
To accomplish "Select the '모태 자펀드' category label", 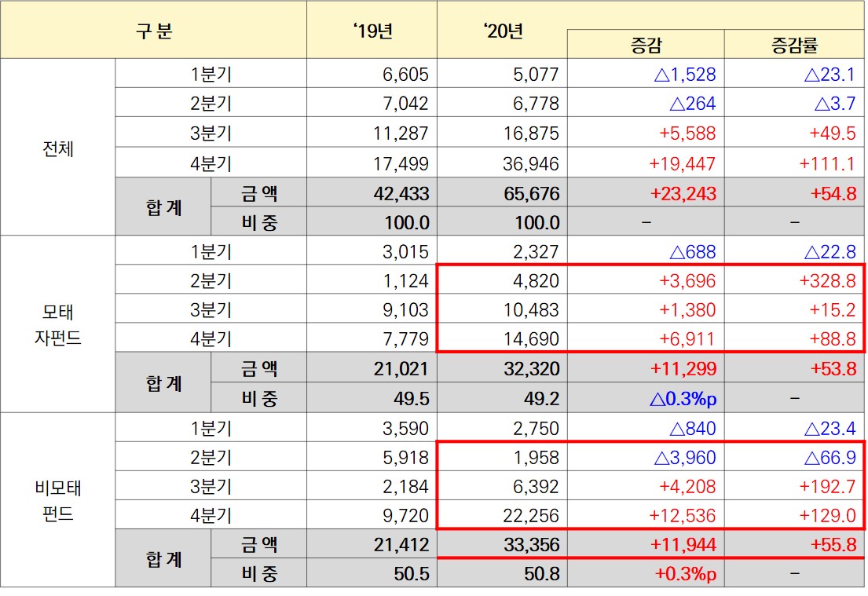I will point(58,325).
